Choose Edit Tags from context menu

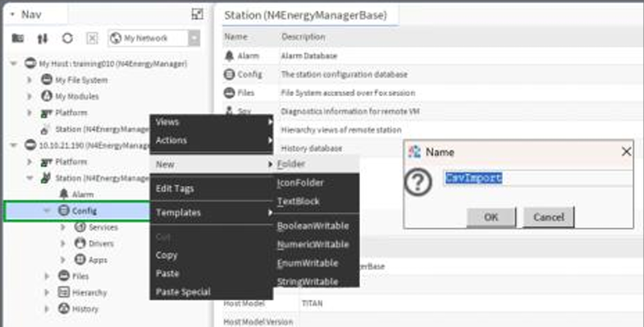coord(212,188)
